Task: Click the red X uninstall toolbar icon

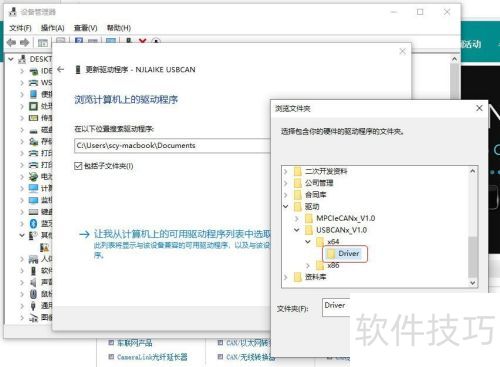Action: tap(143, 41)
